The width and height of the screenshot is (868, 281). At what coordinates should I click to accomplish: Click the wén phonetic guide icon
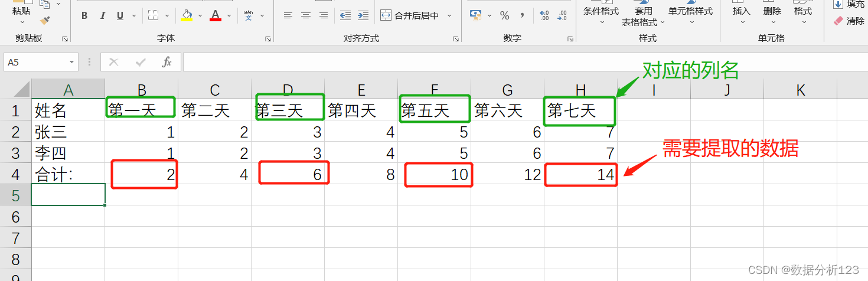click(248, 15)
